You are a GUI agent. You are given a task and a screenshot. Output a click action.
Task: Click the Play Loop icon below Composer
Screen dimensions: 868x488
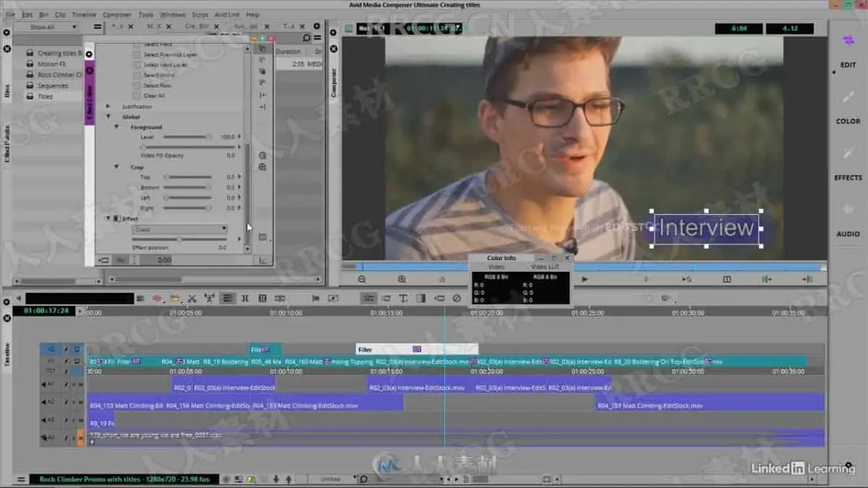coord(686,279)
